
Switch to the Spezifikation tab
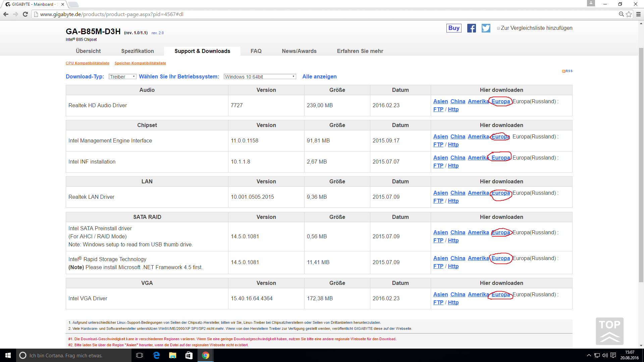[x=138, y=51]
